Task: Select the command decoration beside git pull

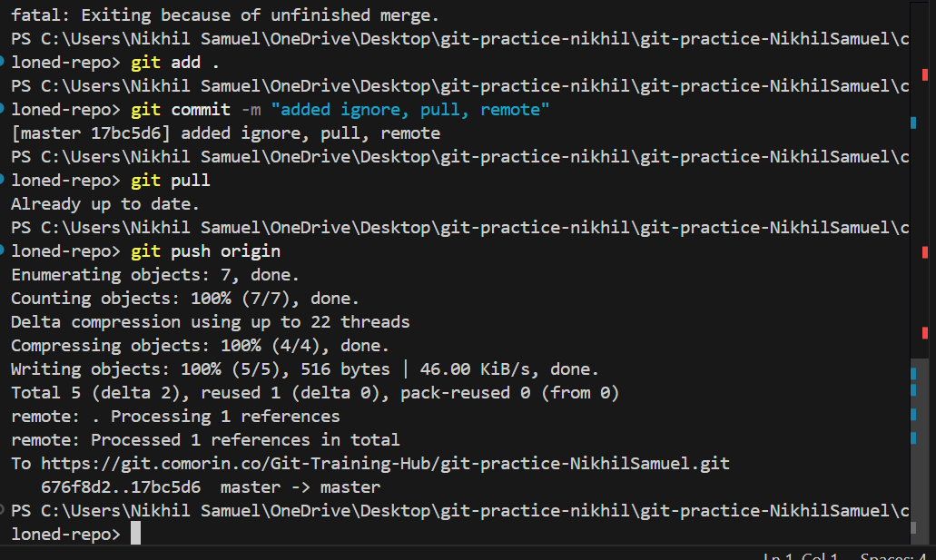Action: click(x=4, y=180)
